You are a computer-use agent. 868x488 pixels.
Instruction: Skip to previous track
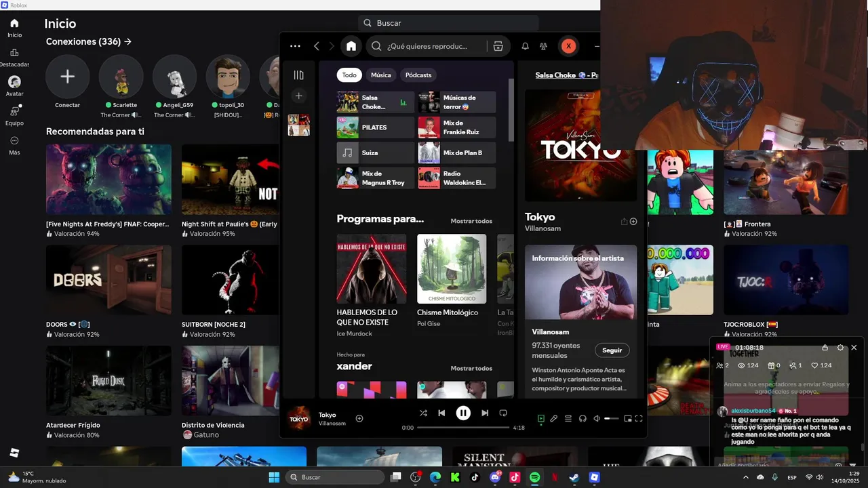pos(441,413)
